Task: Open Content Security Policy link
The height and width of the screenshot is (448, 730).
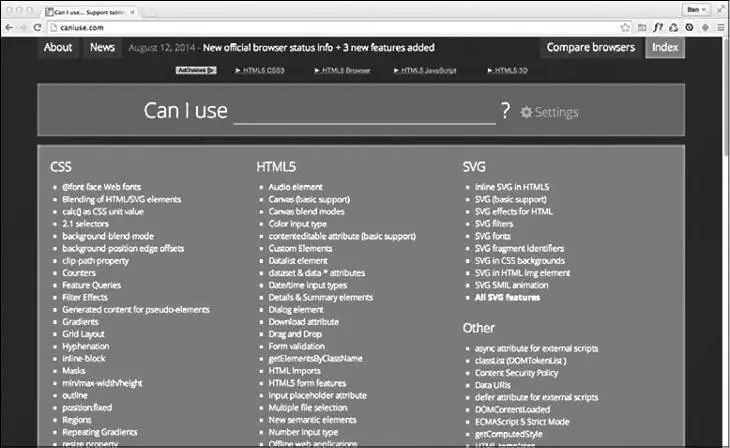Action: [516, 373]
